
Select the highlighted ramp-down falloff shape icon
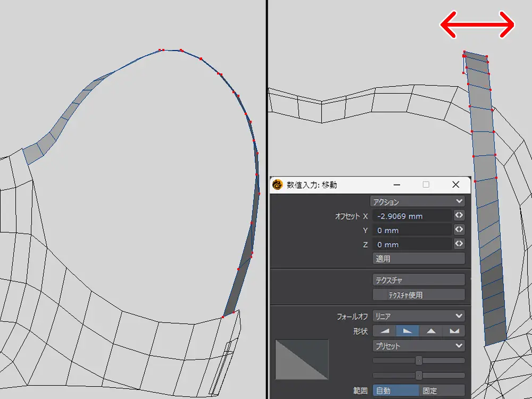point(407,331)
